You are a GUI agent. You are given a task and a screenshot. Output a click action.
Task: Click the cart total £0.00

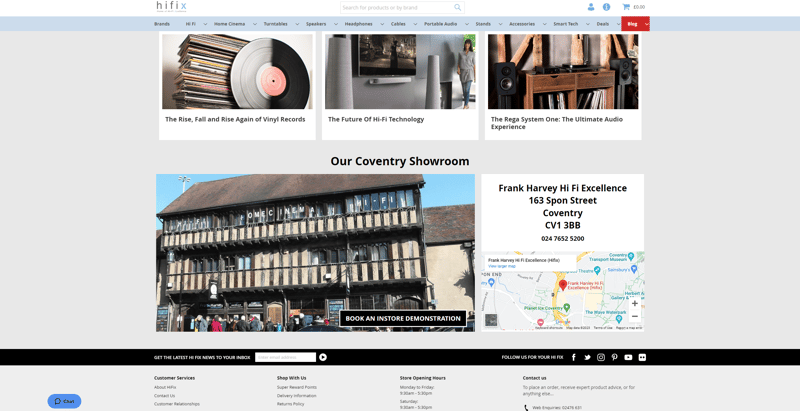639,7
